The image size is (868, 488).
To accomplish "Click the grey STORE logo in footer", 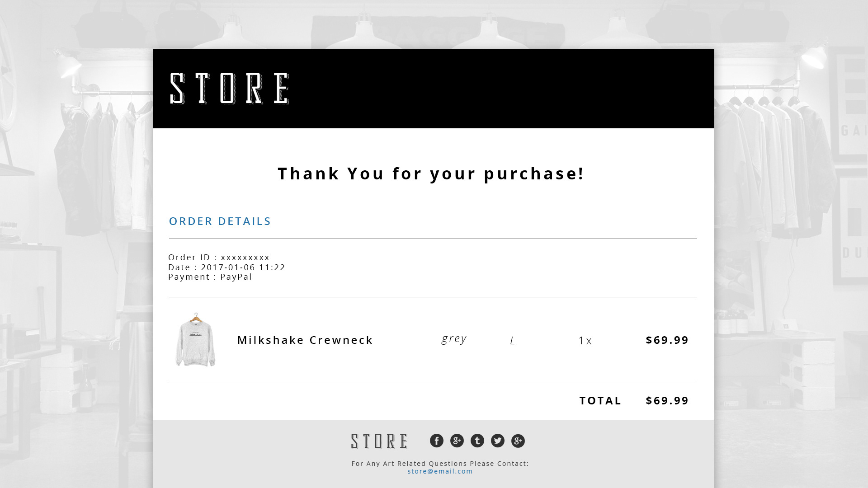I will click(x=379, y=441).
